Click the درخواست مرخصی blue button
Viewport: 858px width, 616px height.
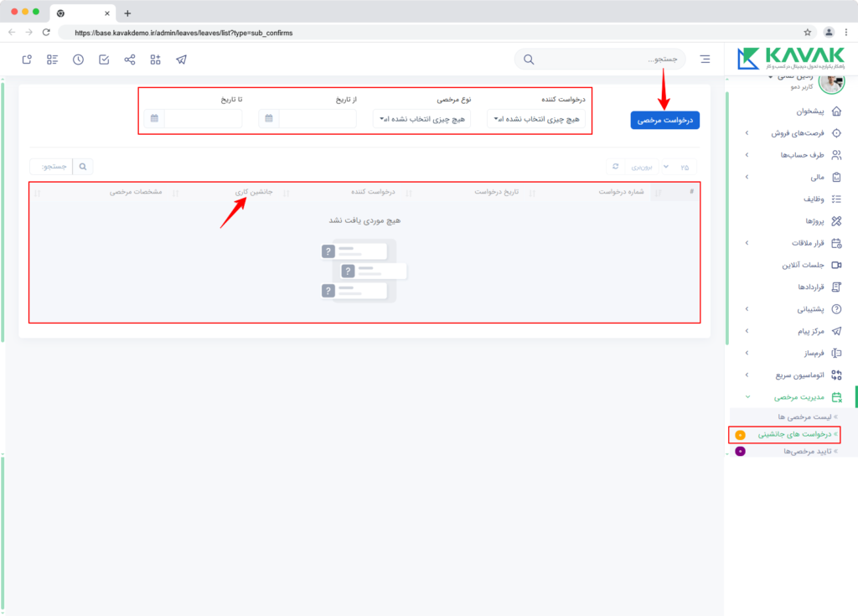(x=664, y=120)
